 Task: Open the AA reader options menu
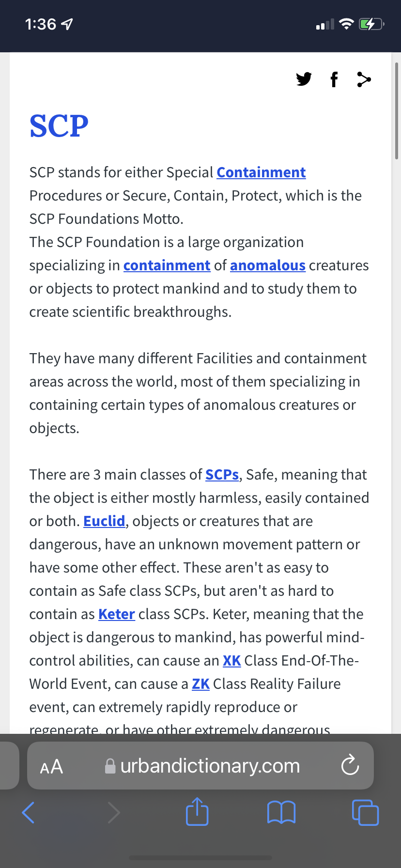click(51, 766)
